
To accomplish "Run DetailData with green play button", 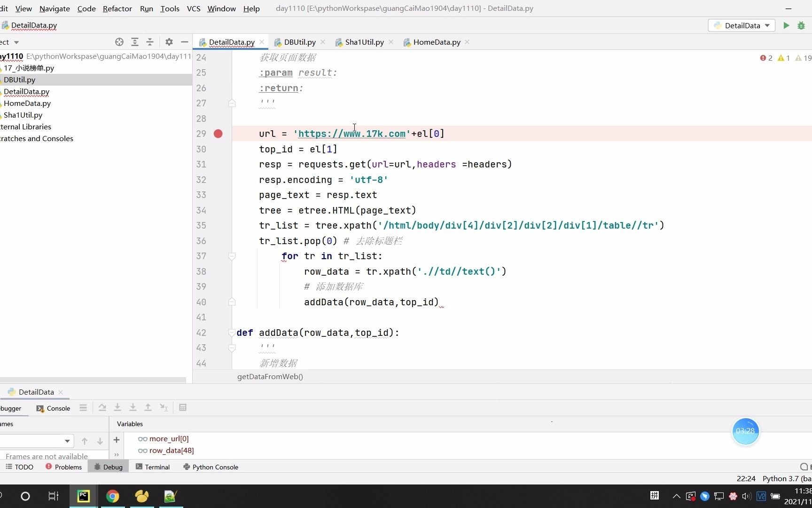I will point(786,25).
